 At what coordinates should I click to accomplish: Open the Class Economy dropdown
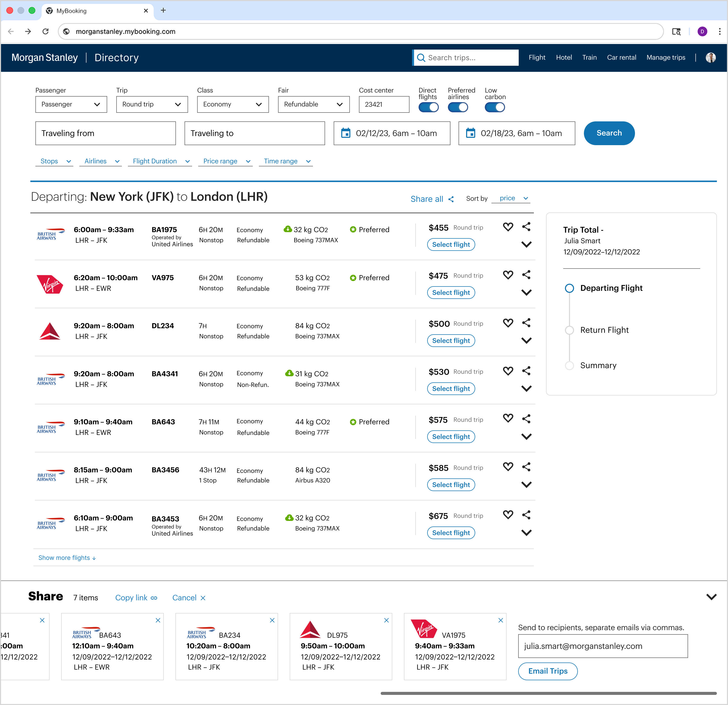coord(233,104)
